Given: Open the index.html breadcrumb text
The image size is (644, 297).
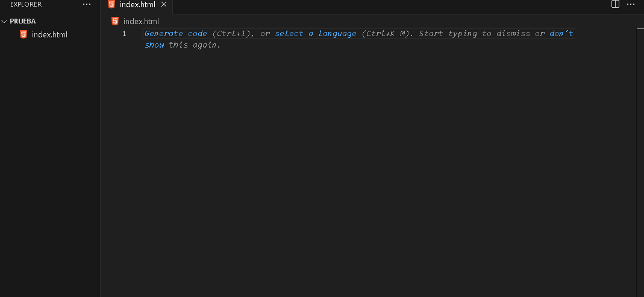Looking at the screenshot, I should tap(142, 21).
